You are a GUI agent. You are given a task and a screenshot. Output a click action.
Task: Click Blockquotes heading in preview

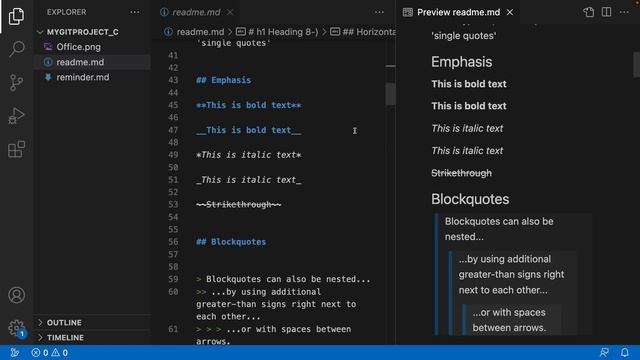pos(470,199)
